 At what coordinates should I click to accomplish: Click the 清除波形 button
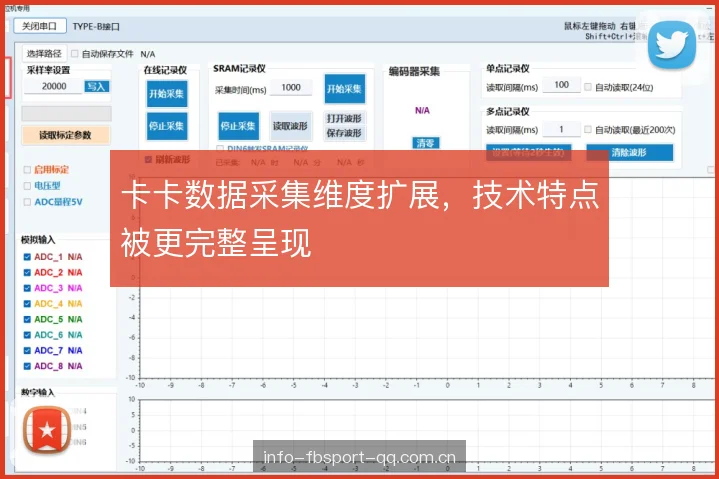630,153
